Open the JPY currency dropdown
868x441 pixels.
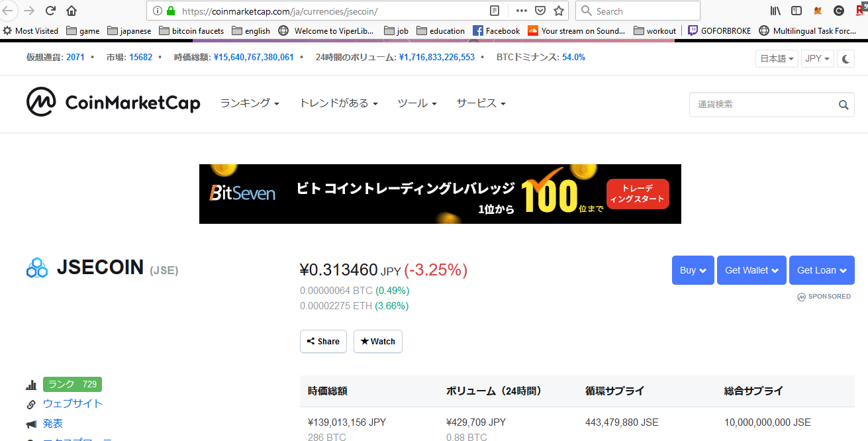817,58
